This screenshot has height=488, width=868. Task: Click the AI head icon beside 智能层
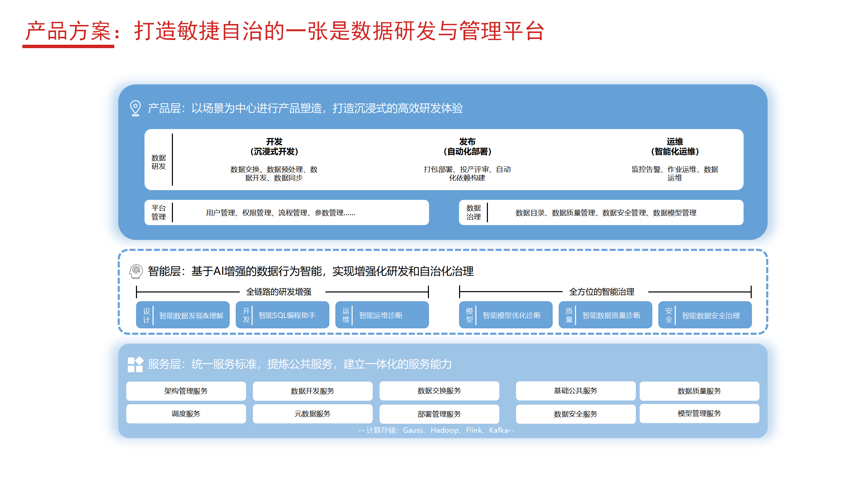click(x=136, y=271)
